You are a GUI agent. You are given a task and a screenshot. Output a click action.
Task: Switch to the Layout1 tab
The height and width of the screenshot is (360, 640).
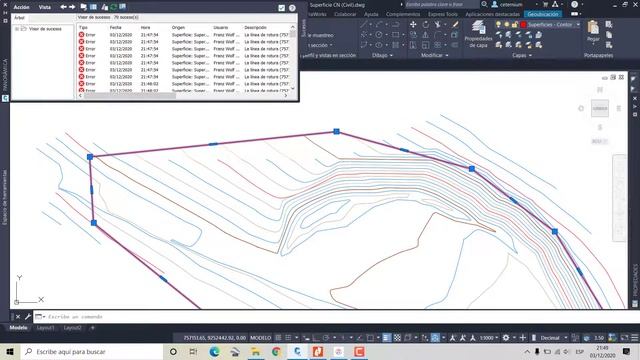tap(45, 328)
